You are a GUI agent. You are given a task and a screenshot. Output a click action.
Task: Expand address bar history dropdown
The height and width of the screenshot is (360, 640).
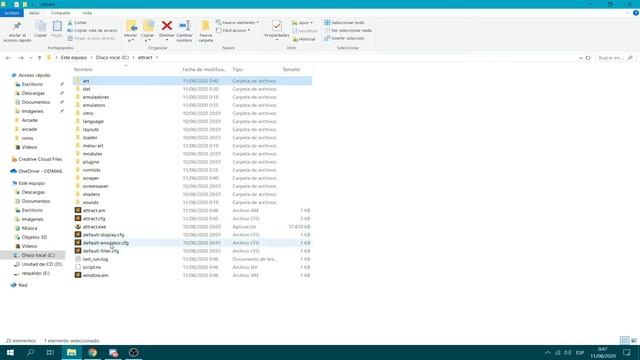pyautogui.click(x=580, y=58)
